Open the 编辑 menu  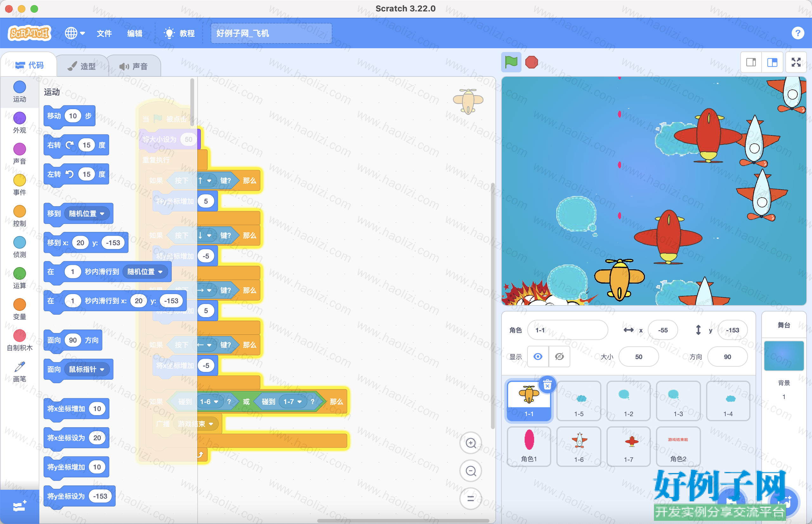point(135,33)
